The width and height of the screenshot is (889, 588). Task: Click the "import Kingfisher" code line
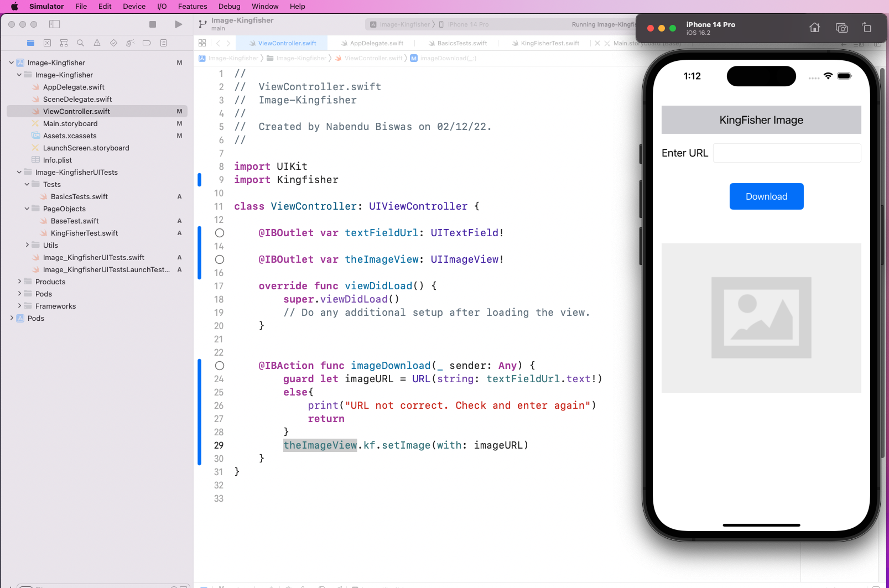pyautogui.click(x=286, y=180)
